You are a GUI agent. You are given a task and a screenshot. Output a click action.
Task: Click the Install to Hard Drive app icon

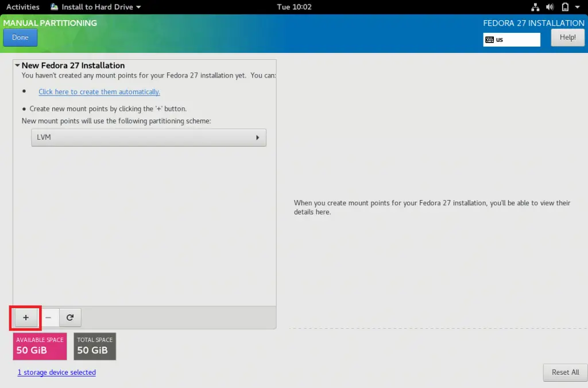(55, 7)
